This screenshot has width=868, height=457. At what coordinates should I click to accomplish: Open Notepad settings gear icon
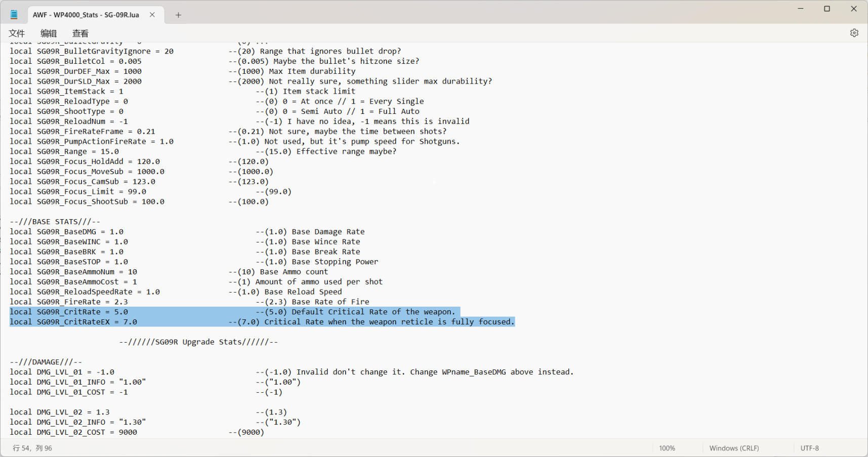[x=854, y=33]
